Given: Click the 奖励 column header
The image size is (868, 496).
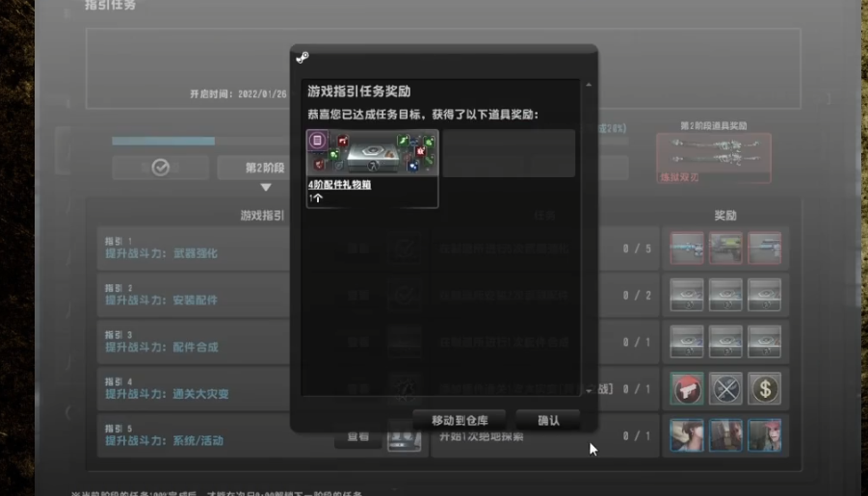Looking at the screenshot, I should (725, 216).
